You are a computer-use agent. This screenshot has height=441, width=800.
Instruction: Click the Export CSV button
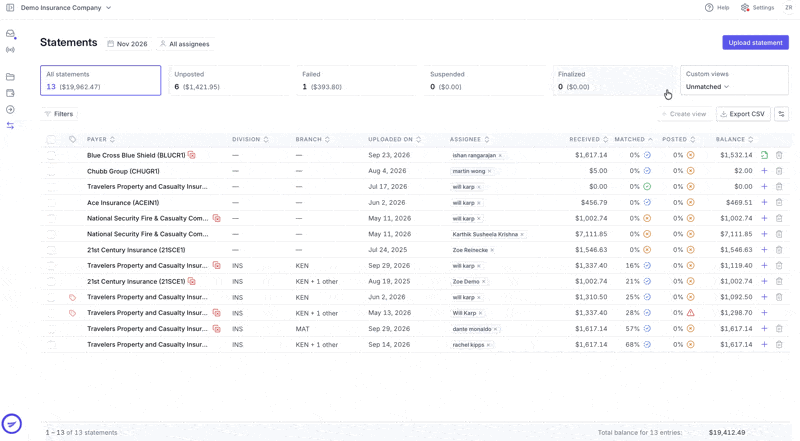tap(743, 114)
